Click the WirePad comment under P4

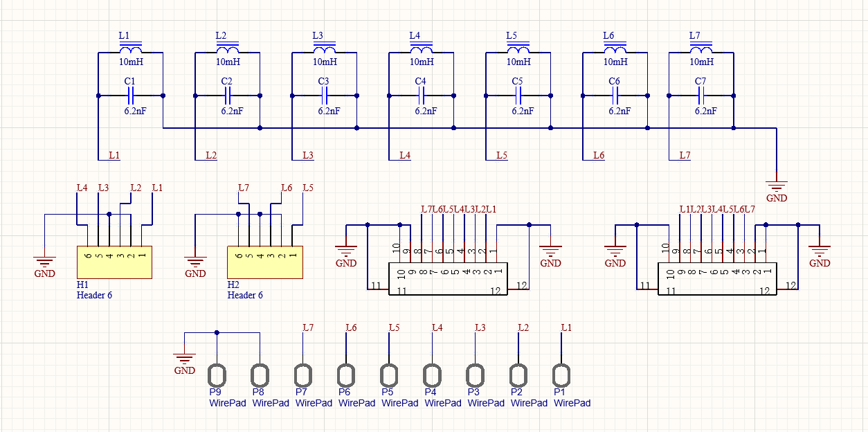(x=443, y=403)
